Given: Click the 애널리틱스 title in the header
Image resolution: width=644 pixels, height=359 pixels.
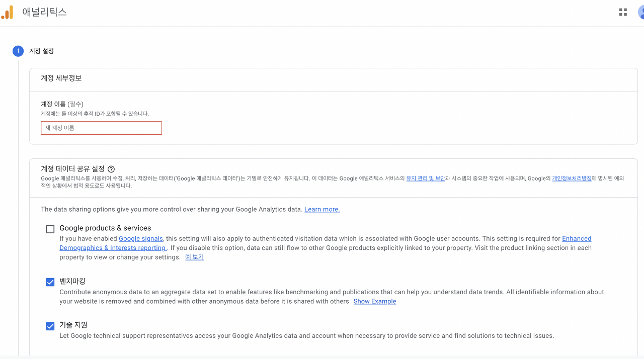Looking at the screenshot, I should tap(45, 12).
